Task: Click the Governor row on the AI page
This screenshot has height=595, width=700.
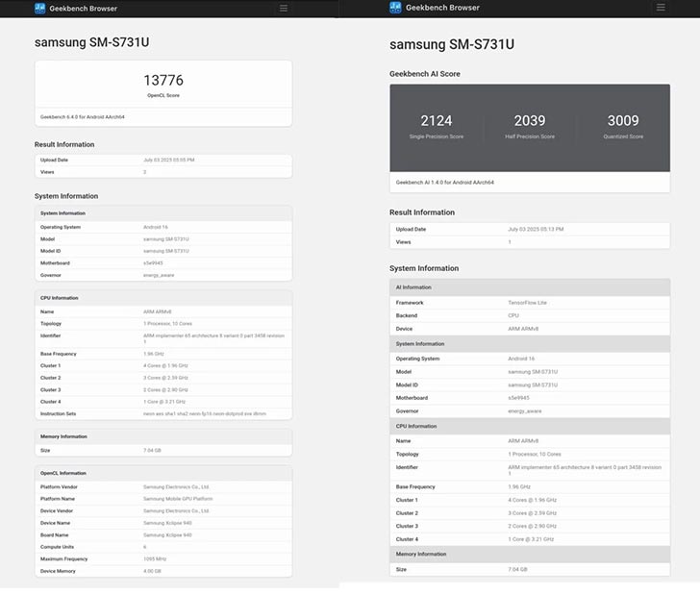Action: click(x=530, y=411)
